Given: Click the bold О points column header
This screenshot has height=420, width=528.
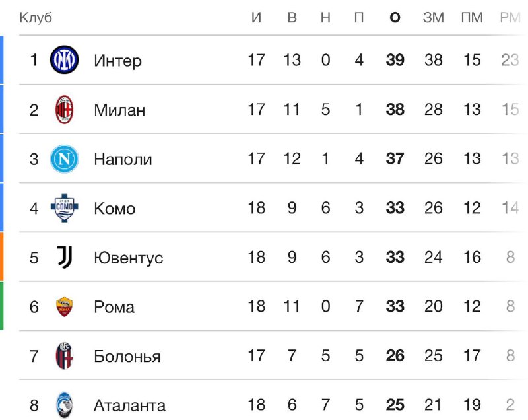Looking at the screenshot, I should [395, 18].
